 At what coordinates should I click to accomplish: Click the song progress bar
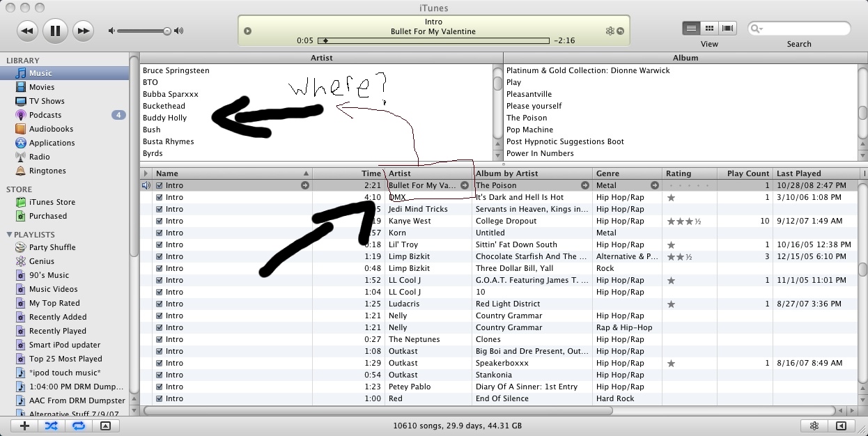tap(434, 40)
